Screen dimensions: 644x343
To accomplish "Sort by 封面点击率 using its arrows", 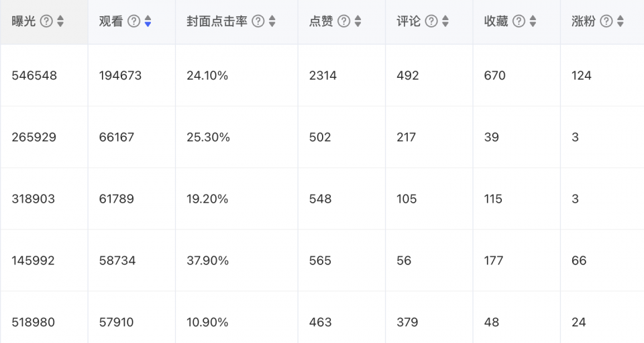I will (x=272, y=21).
